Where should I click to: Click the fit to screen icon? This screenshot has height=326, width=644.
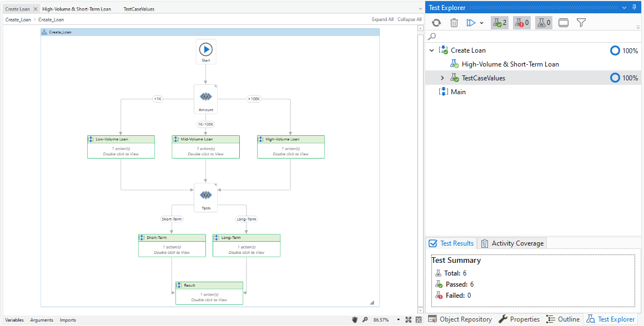point(409,320)
